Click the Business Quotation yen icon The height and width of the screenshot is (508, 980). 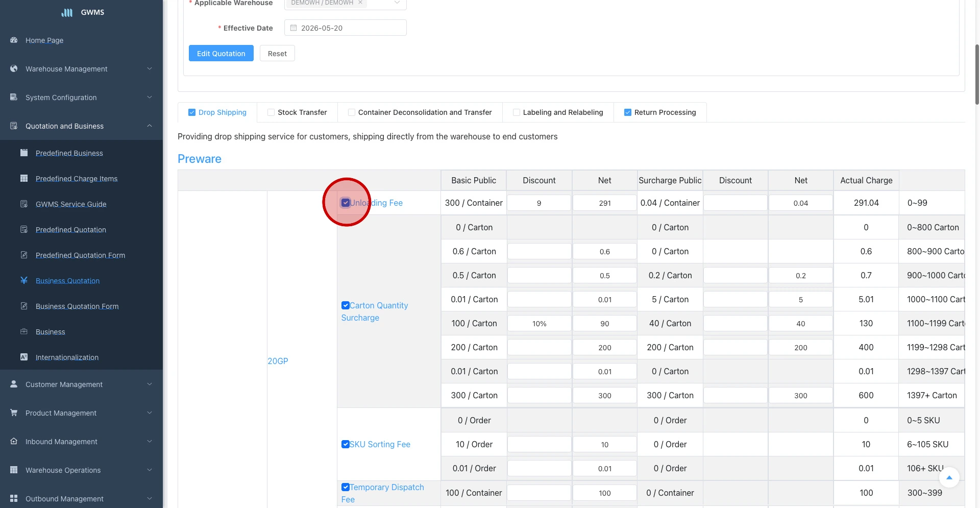24,280
